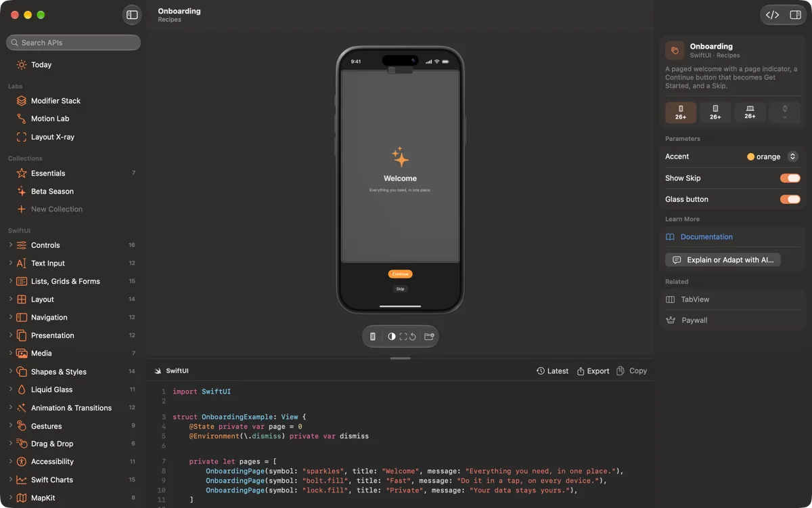Viewport: 812px width, 508px height.
Task: Click the fullscreen frame icon in preview toolbar
Action: pos(403,337)
